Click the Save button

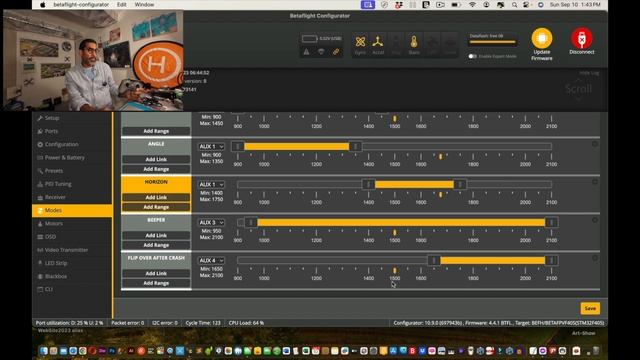coord(590,309)
